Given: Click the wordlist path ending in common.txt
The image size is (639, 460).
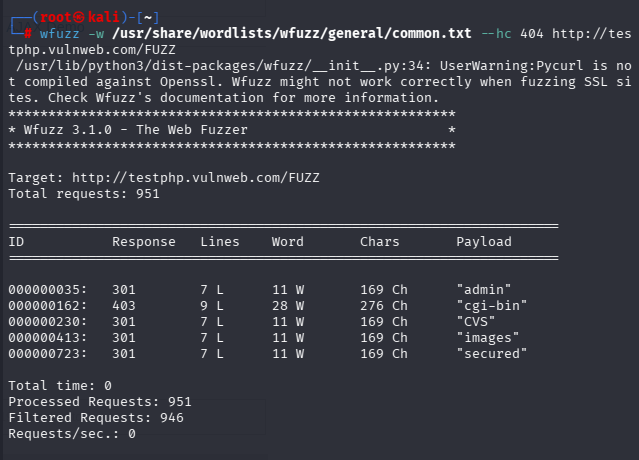Looking at the screenshot, I should 292,33.
